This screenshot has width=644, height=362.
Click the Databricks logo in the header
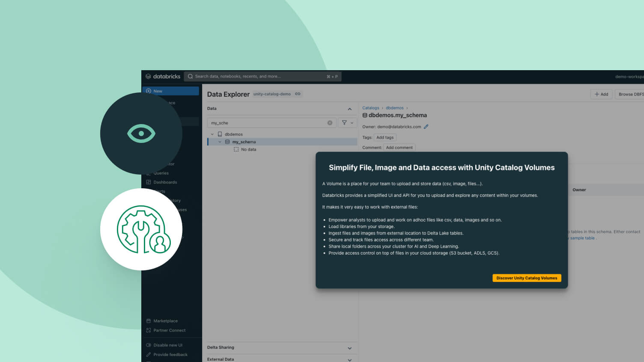(x=163, y=77)
